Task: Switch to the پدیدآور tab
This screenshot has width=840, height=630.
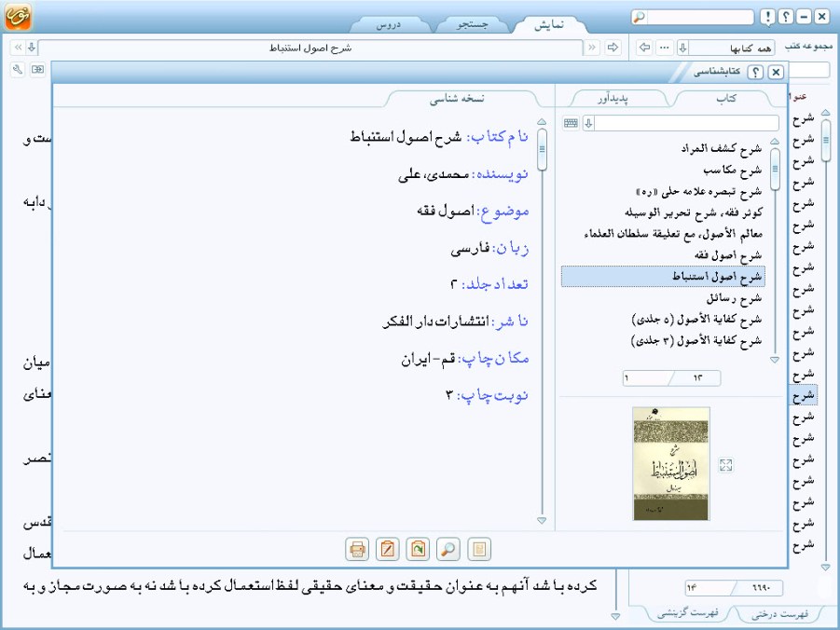Action: coord(613,98)
